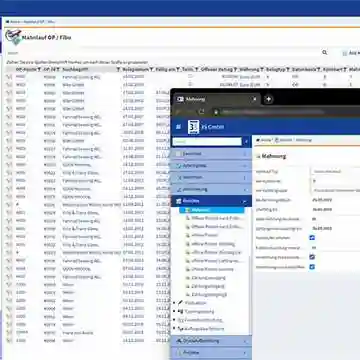Focus the Mahnlauf OP / Fibu search field
The width and height of the screenshot is (360, 360).
[x=163, y=53]
